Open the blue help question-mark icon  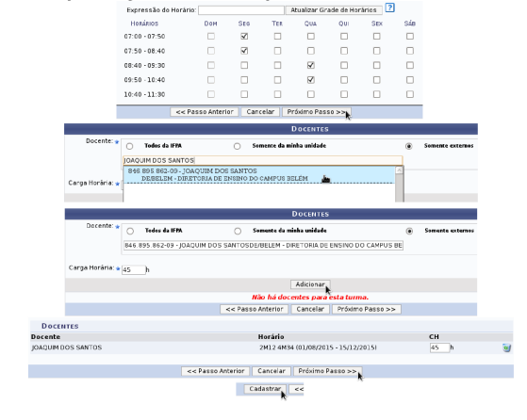(389, 8)
